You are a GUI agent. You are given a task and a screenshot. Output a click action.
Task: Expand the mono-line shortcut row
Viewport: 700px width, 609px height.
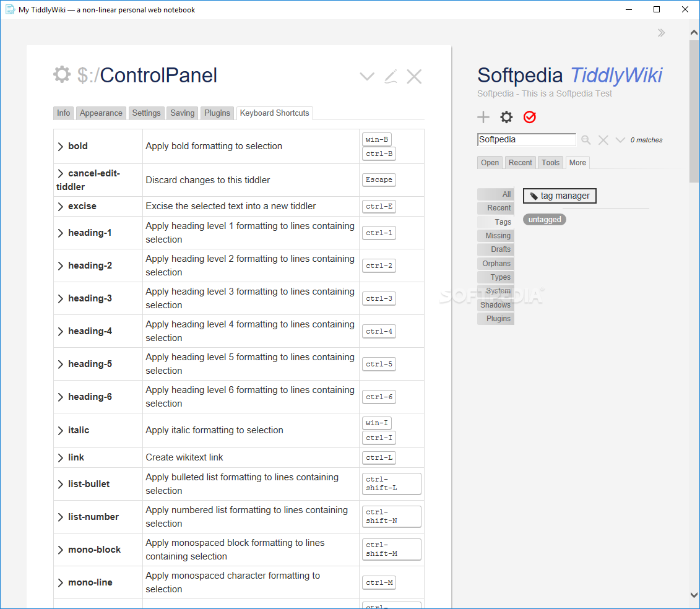(x=61, y=582)
